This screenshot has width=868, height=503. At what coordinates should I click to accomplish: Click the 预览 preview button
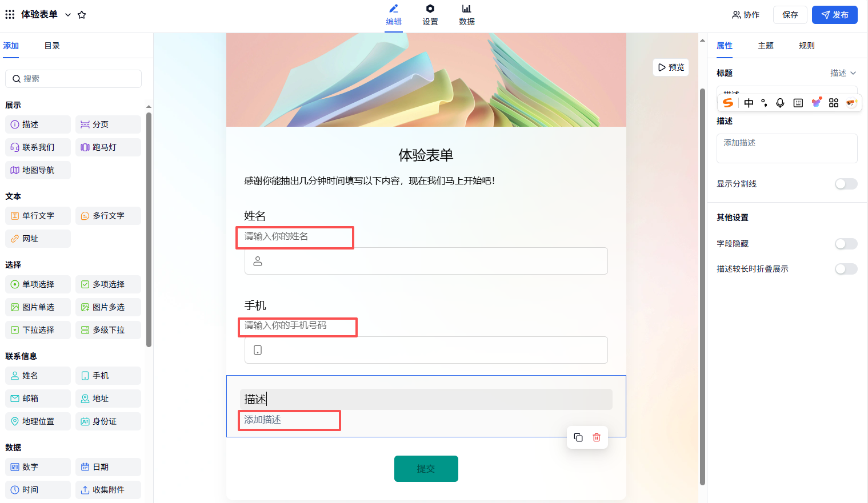click(x=671, y=67)
